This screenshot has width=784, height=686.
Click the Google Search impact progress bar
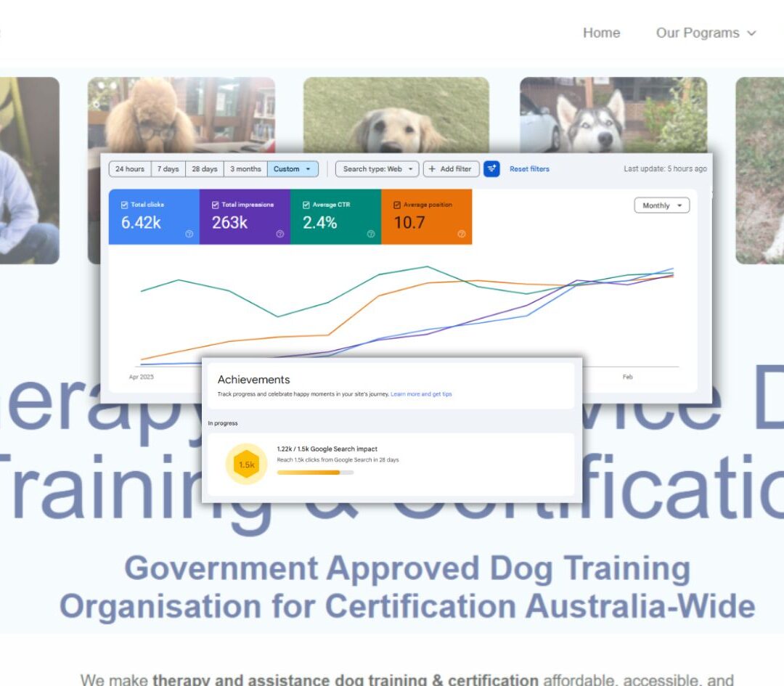click(x=316, y=473)
